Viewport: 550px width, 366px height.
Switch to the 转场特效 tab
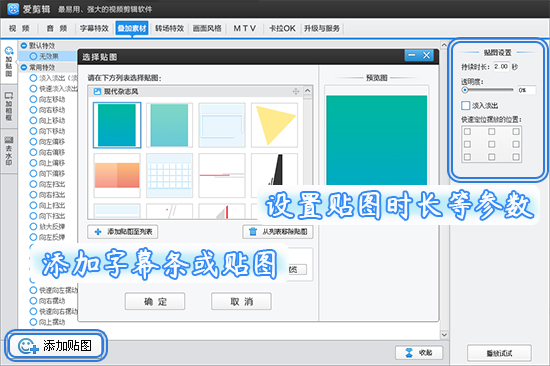[169, 28]
